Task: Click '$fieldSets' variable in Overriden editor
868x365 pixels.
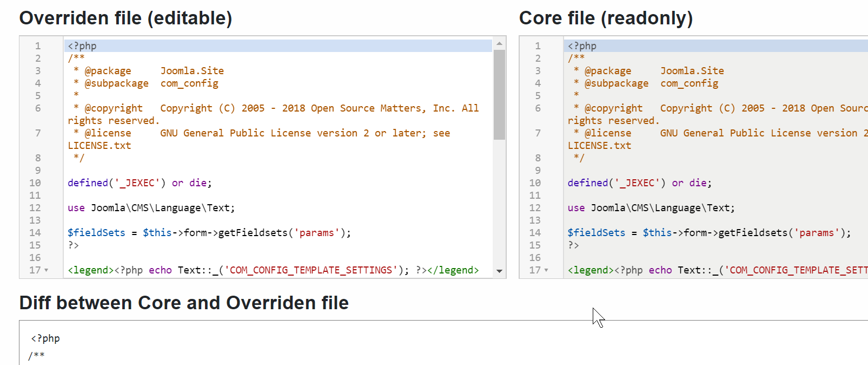Action: tap(96, 233)
